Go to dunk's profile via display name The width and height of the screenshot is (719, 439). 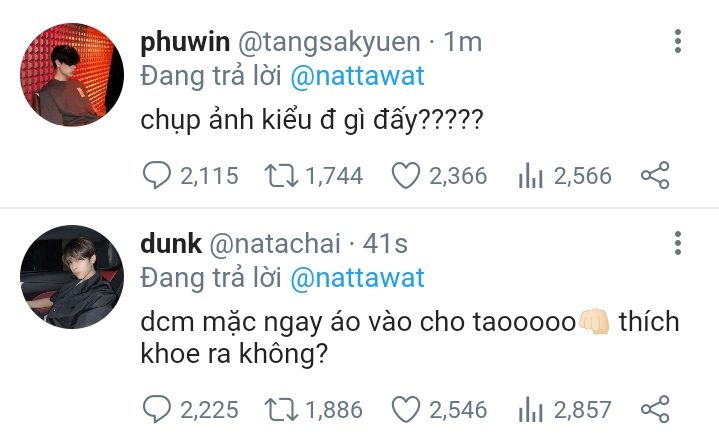point(172,243)
